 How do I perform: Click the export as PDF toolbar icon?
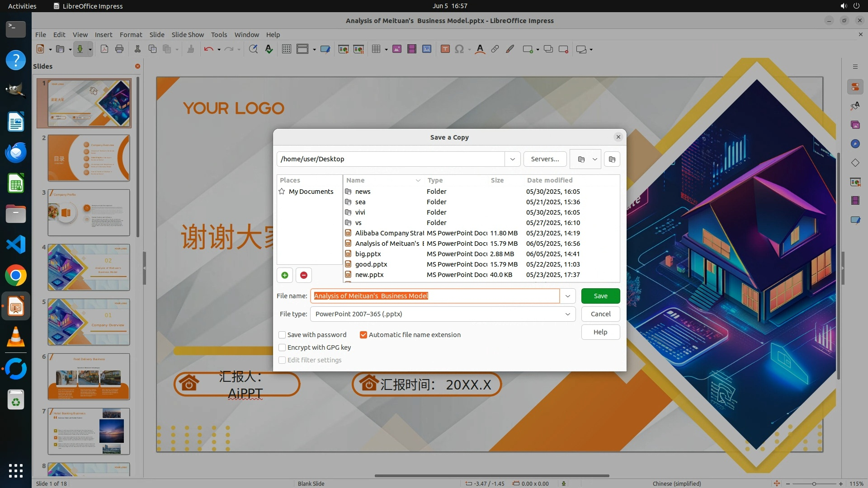[104, 49]
